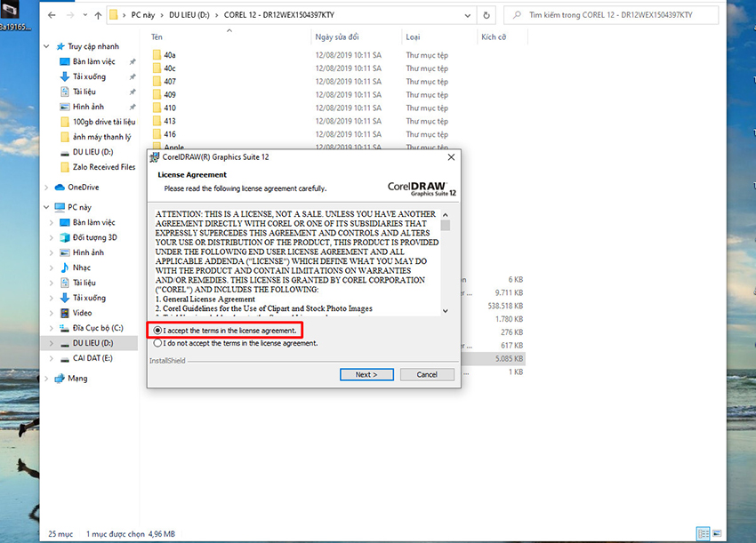Click 'PC này' in address breadcrumb
Viewport: 756px width, 543px height.
pyautogui.click(x=142, y=15)
